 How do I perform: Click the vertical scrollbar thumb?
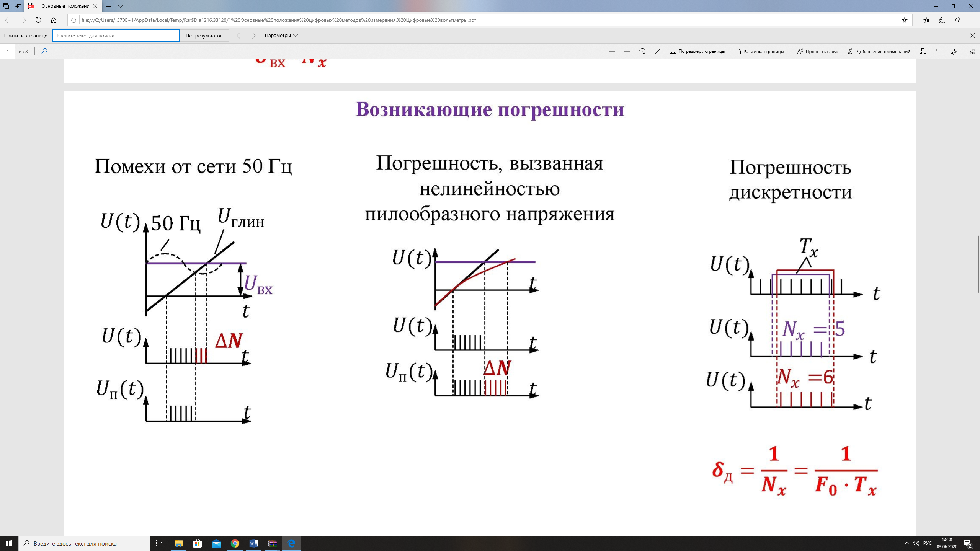click(978, 264)
